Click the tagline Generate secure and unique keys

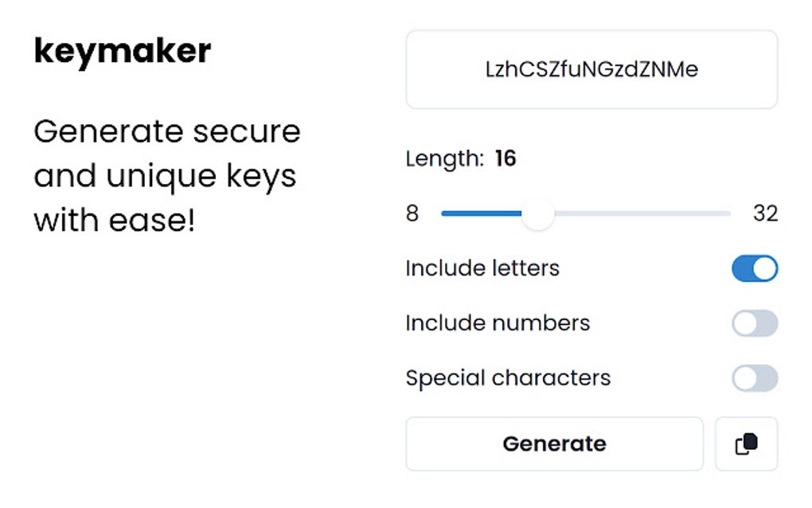click(x=168, y=175)
